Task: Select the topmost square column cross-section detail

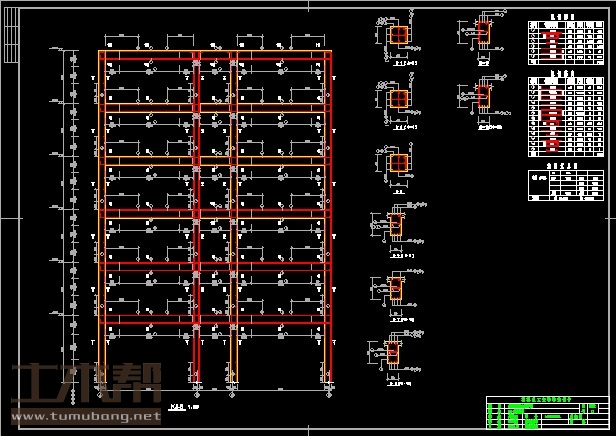Action: (x=399, y=38)
